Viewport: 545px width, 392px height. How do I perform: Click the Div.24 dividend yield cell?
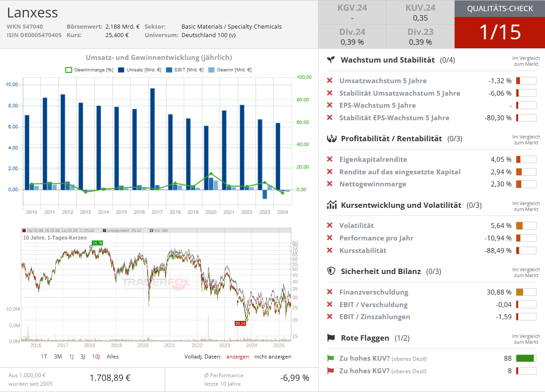tap(352, 37)
